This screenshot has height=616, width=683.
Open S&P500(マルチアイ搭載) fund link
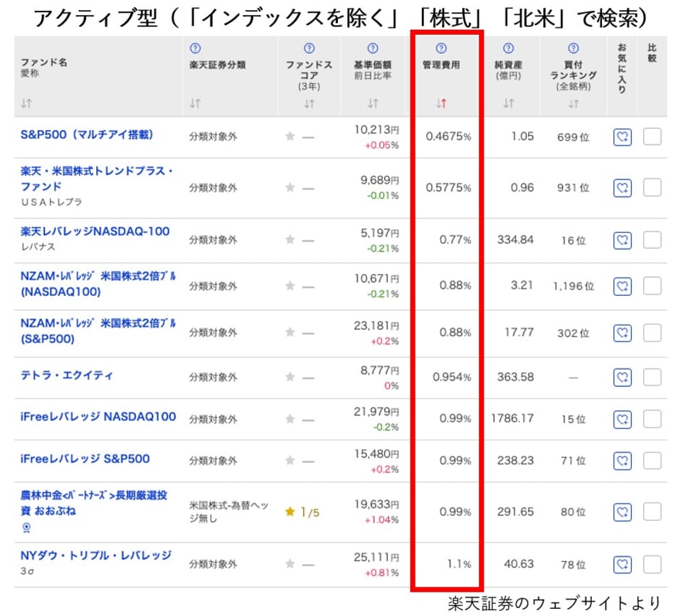pyautogui.click(x=87, y=134)
